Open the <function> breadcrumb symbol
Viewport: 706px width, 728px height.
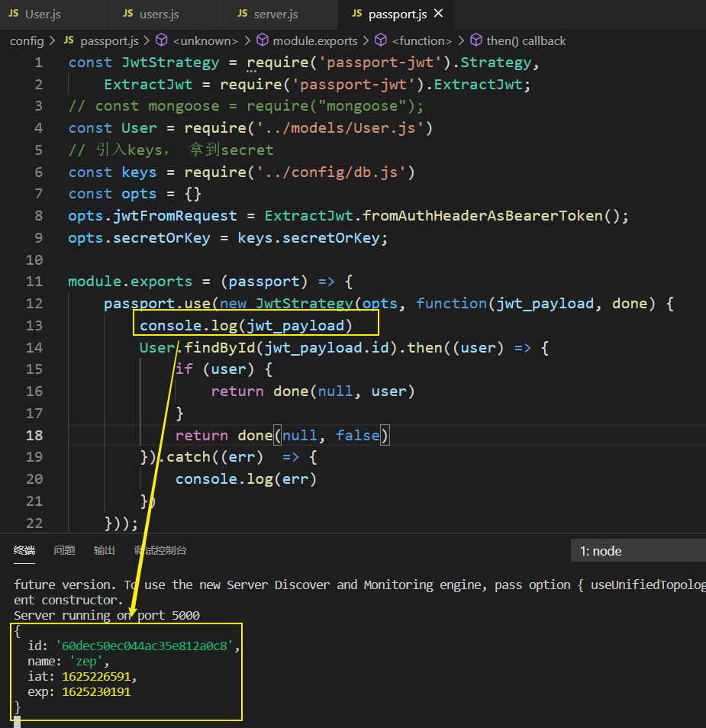422,41
